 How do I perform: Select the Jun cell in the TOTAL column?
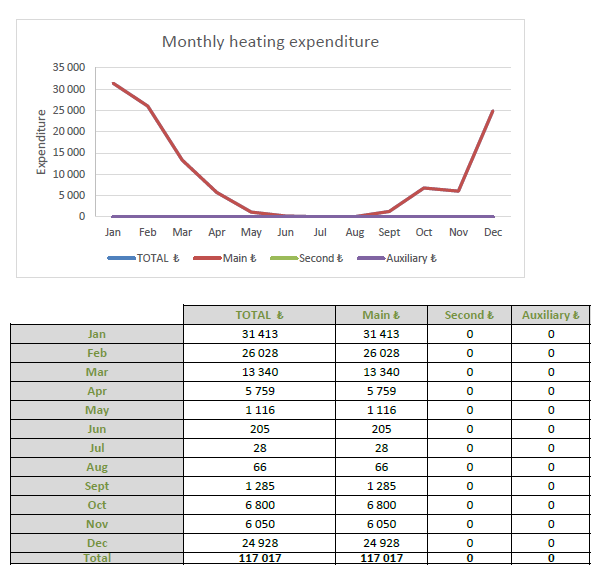(x=259, y=429)
